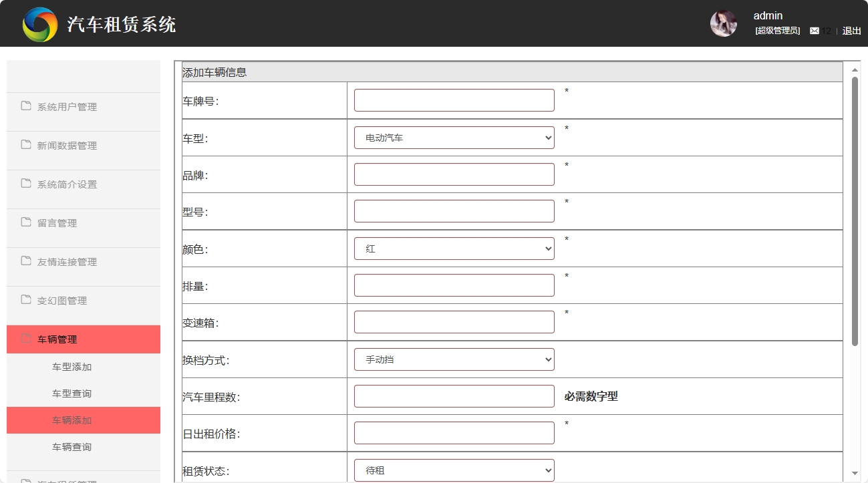This screenshot has width=868, height=483.
Task: Open the 租赁状态 dropdown showing 待租
Action: pos(454,470)
